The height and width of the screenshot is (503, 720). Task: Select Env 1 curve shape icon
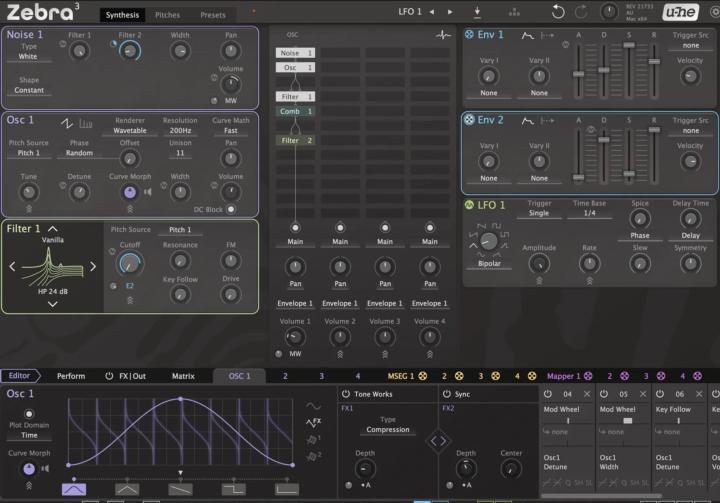[x=528, y=35]
